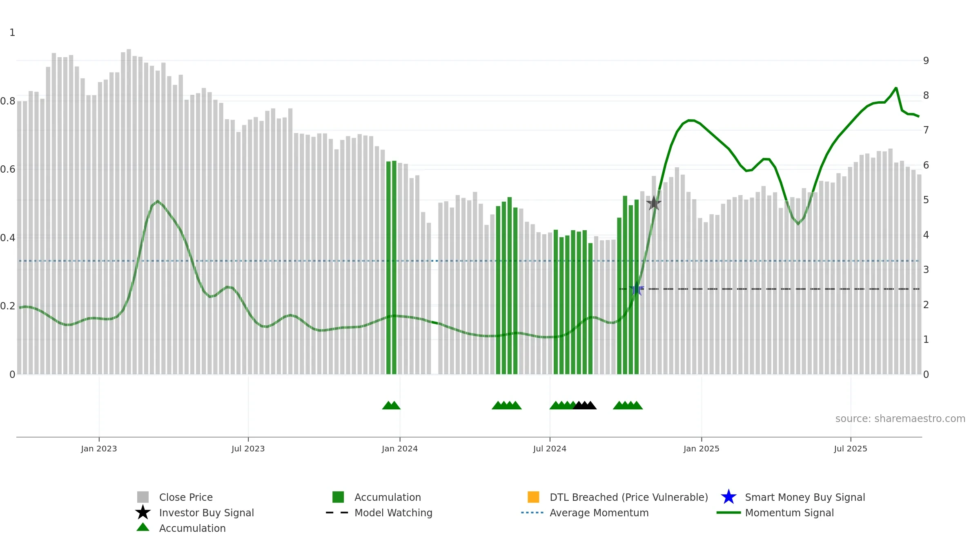The width and height of the screenshot is (980, 551).
Task: Click the Jul 2023 axis label
Action: point(248,449)
